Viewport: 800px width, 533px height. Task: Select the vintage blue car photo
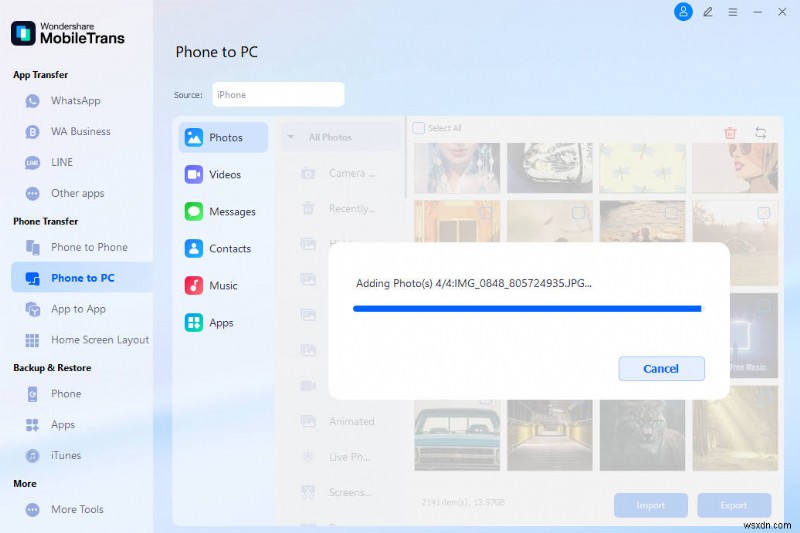457,435
